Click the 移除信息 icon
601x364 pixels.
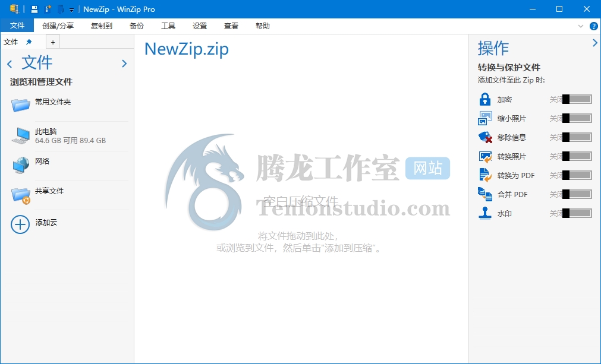pyautogui.click(x=485, y=137)
